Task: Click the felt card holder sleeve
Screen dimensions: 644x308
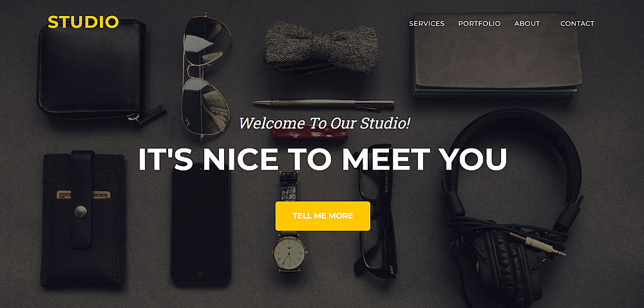Action: pos(83,219)
